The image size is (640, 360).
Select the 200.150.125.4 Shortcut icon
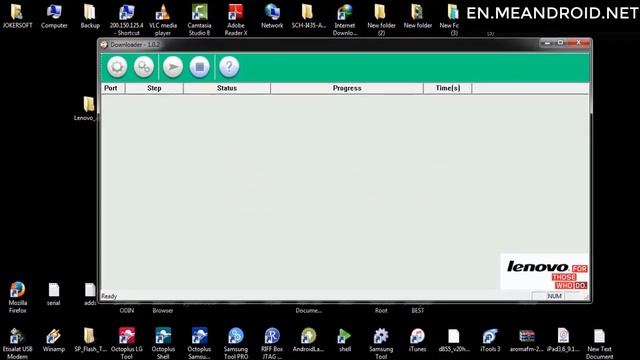click(127, 20)
